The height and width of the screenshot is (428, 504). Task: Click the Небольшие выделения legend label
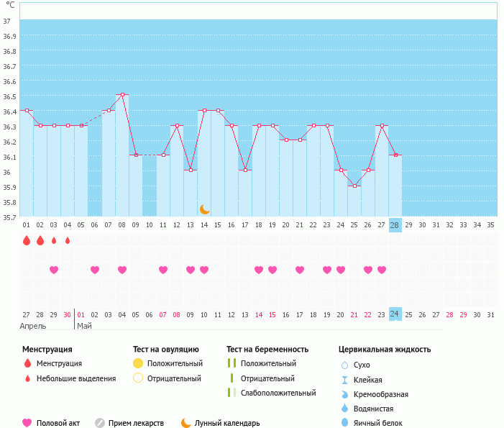[76, 378]
